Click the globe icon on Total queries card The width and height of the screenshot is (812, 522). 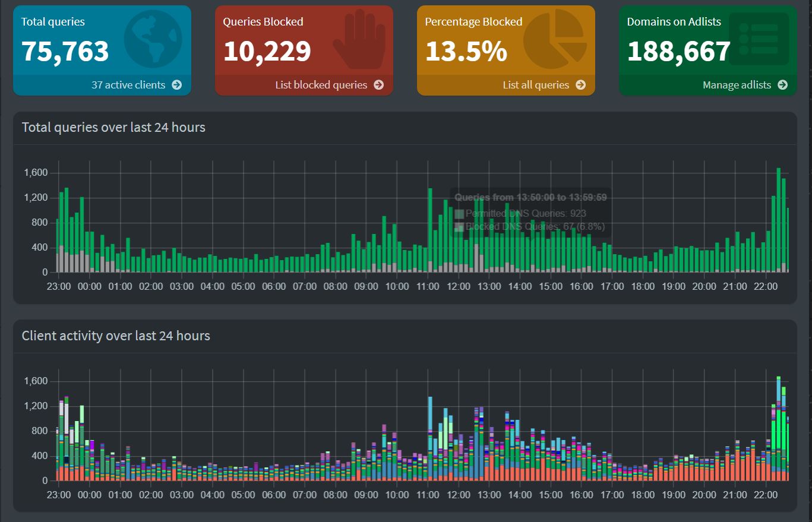152,37
